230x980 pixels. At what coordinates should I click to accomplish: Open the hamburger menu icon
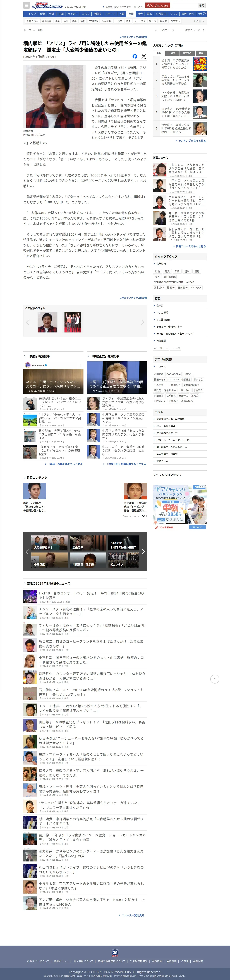26,5
